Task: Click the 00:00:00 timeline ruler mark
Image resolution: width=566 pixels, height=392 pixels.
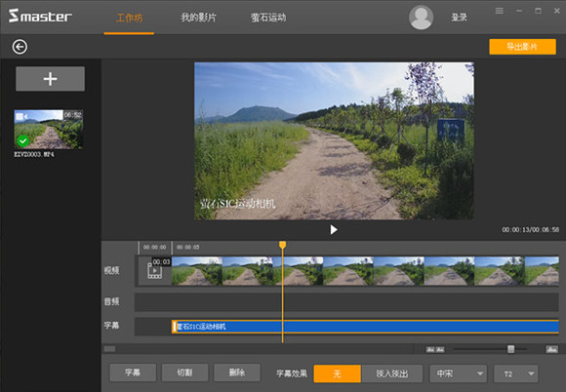Action: coord(155,248)
